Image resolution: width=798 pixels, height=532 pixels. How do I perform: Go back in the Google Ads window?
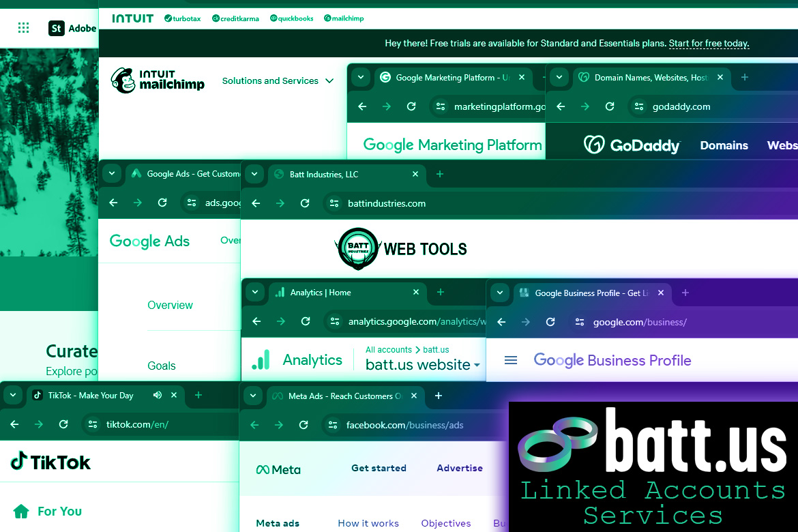pos(113,203)
